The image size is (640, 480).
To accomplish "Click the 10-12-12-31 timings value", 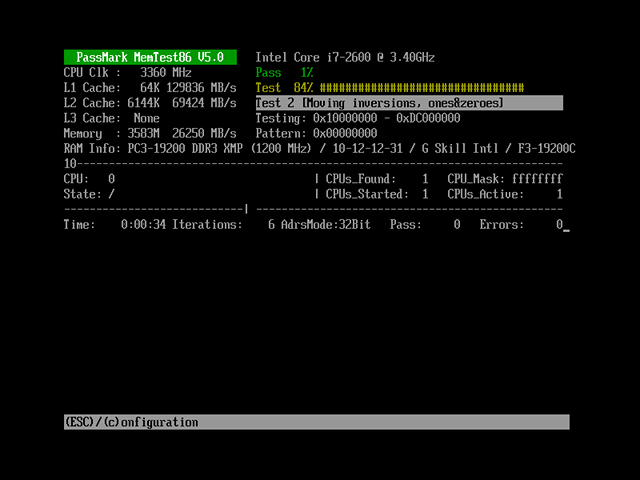I will [367, 149].
